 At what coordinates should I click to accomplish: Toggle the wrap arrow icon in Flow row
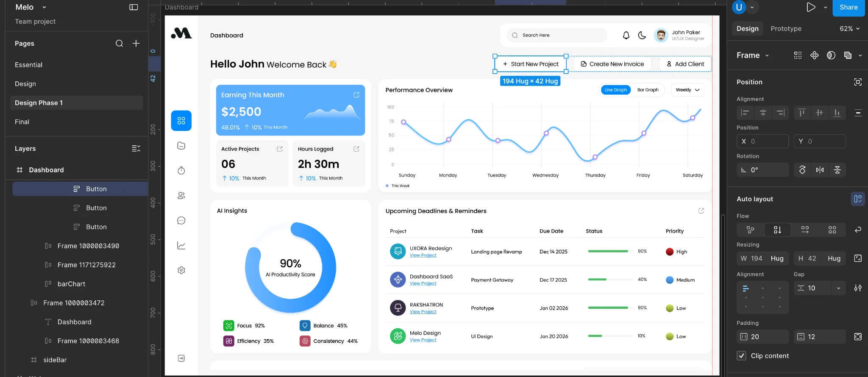tap(858, 230)
